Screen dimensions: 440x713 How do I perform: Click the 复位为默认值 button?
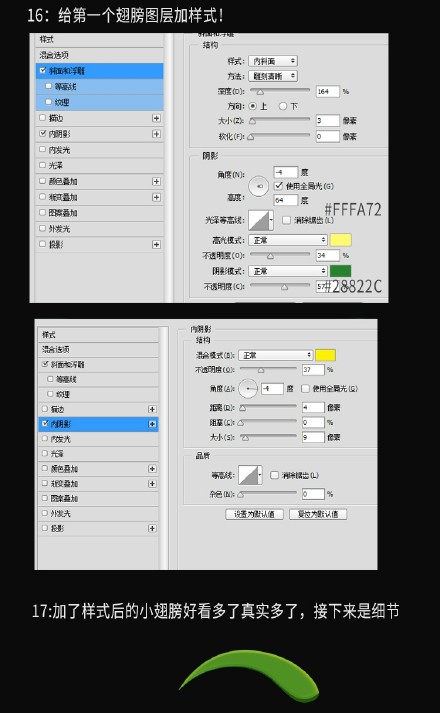tap(318, 514)
